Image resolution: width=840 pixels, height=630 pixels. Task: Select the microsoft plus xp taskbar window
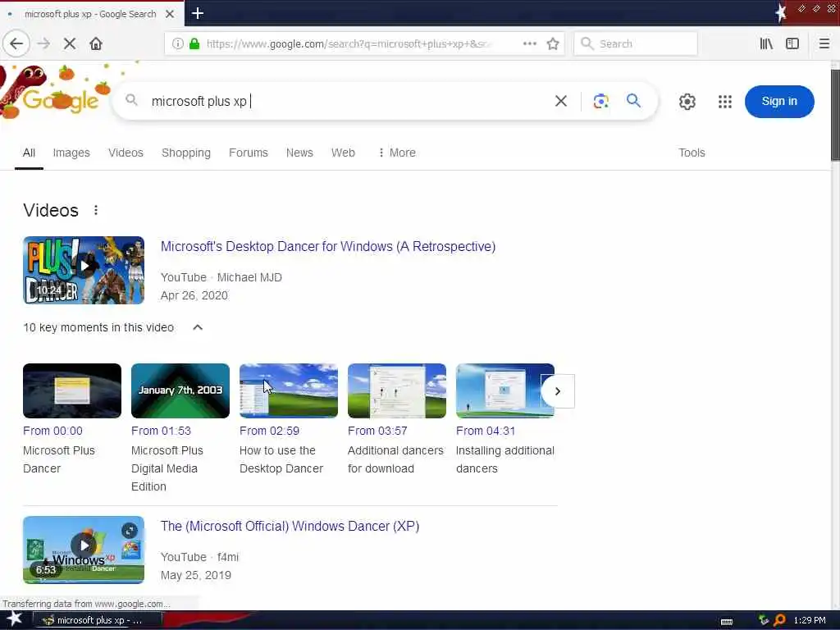tap(97, 620)
